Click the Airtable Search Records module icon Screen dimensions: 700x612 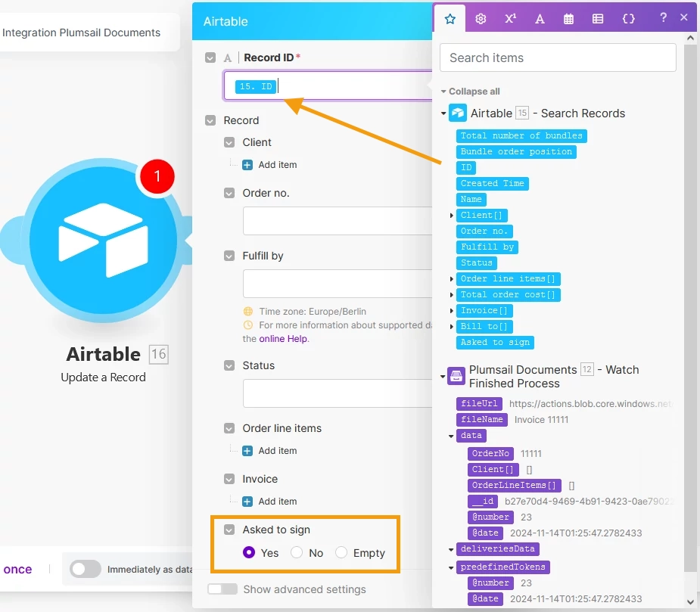click(x=458, y=113)
